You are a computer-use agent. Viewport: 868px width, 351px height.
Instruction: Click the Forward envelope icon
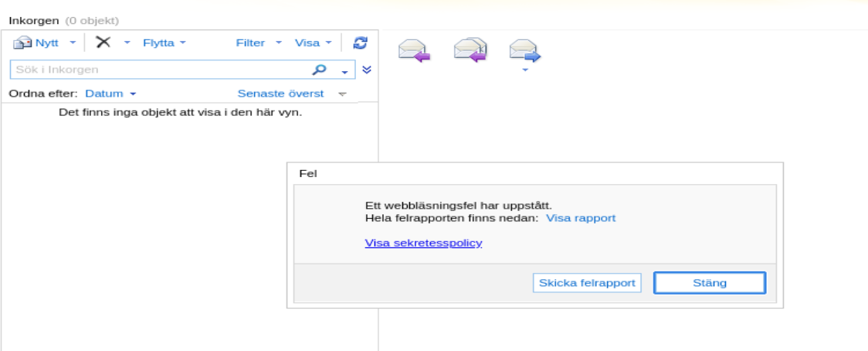tap(525, 51)
